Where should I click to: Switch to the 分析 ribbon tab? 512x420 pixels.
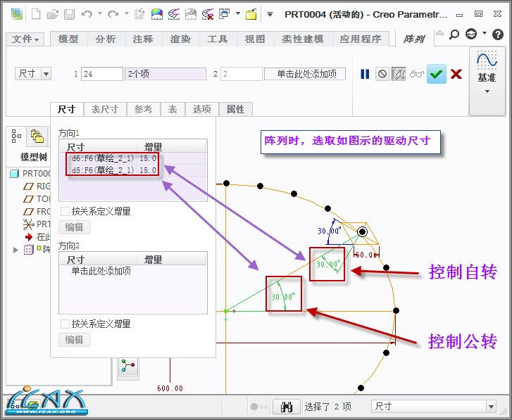[x=106, y=39]
